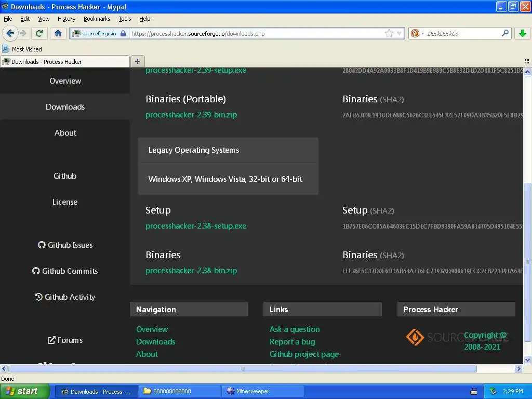The image size is (532, 399).
Task: Click the system tray icon beside clock
Action: [x=493, y=392]
